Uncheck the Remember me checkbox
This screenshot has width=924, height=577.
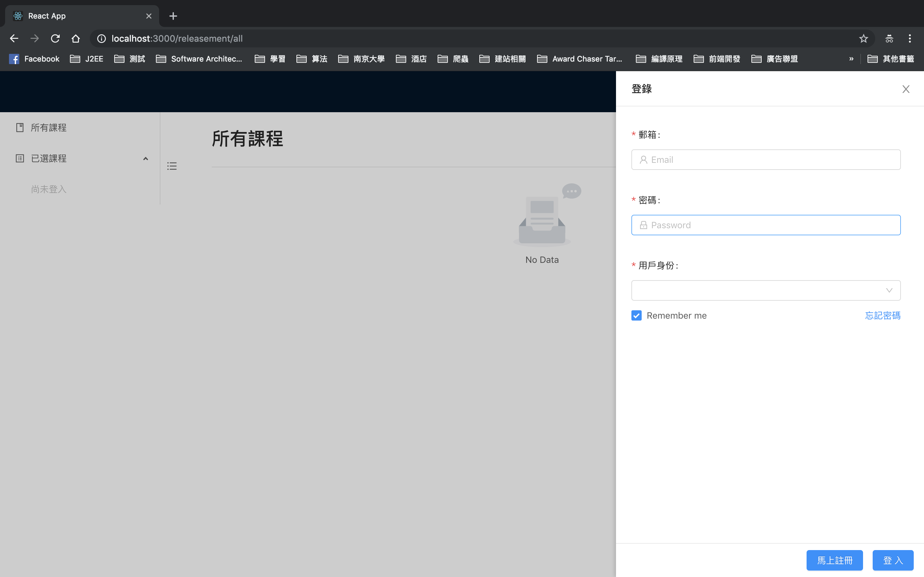637,316
